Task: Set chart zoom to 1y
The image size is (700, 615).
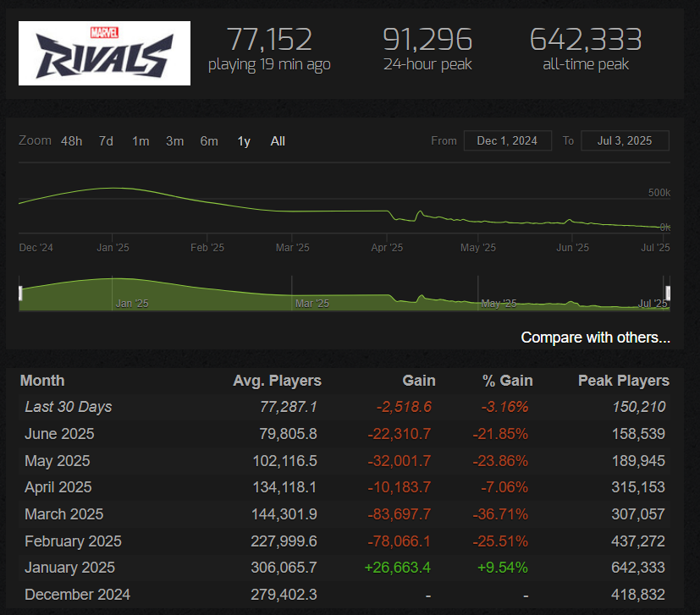Action: point(244,141)
